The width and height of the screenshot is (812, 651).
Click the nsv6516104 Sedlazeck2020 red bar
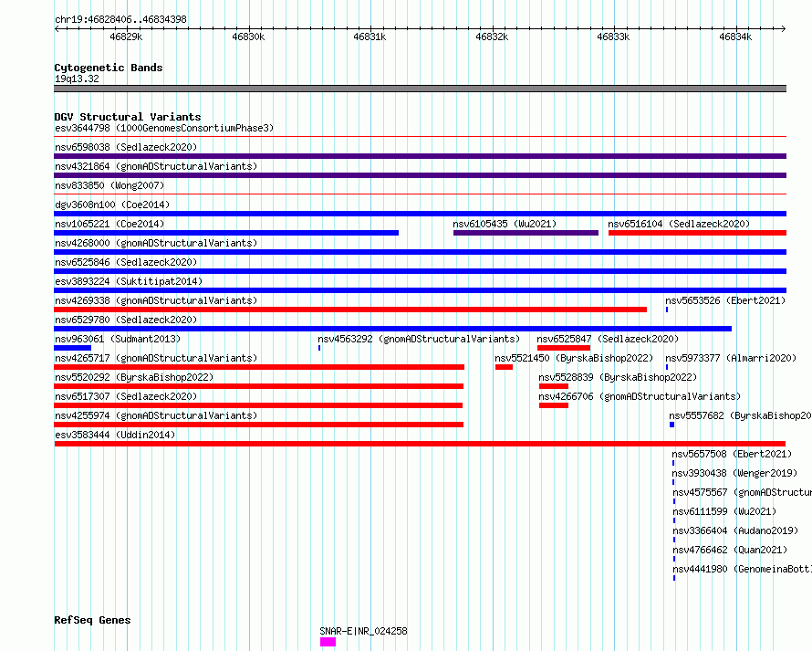(x=698, y=233)
